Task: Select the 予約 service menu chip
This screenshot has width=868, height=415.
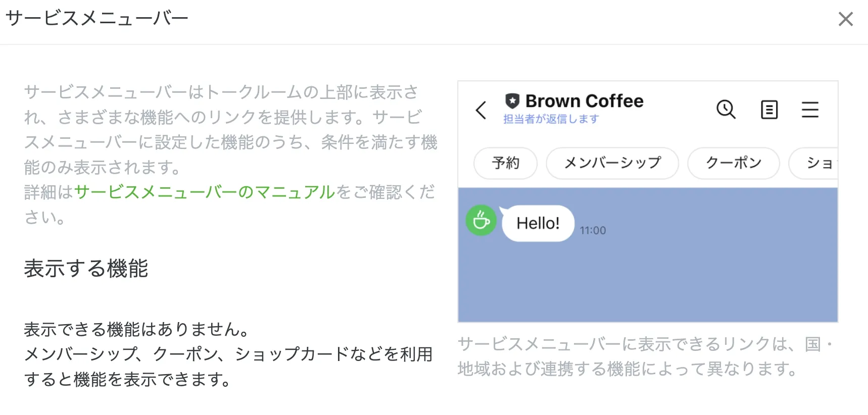Action: click(505, 163)
